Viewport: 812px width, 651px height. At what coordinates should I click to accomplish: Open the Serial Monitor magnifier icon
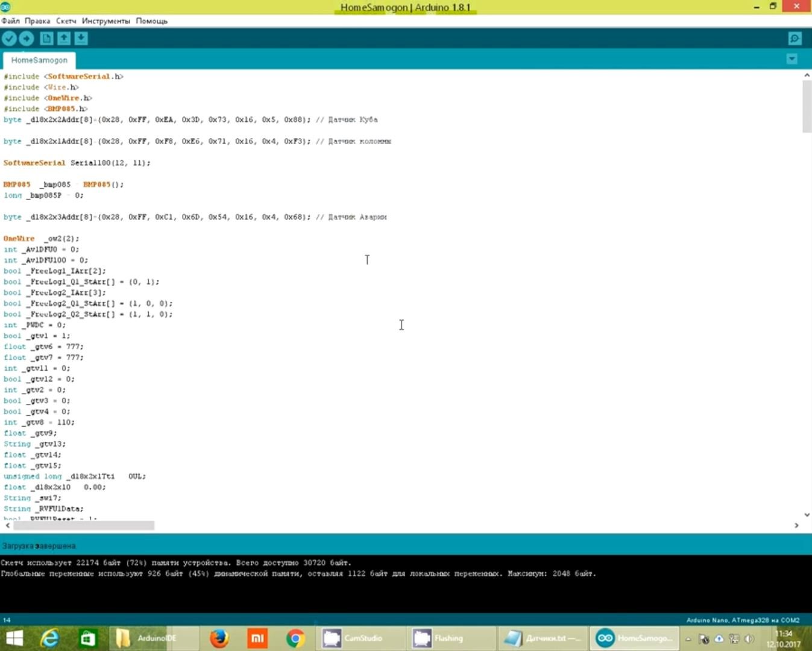[x=795, y=39]
